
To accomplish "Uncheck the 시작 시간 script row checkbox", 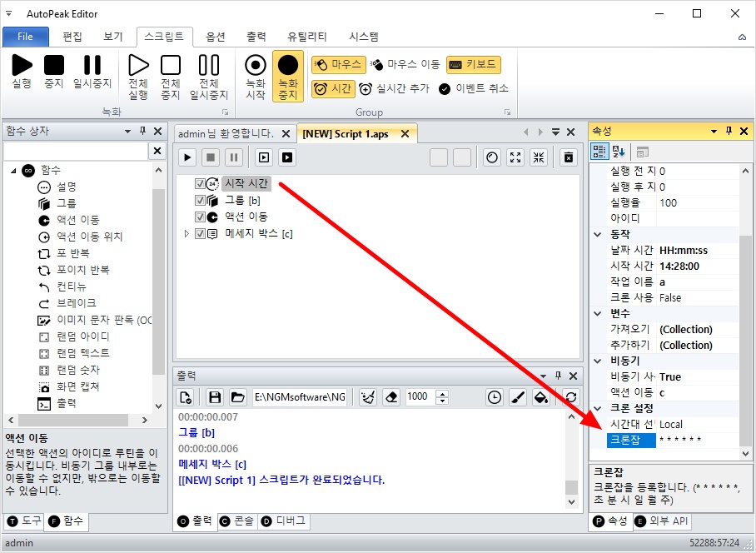I will click(x=200, y=184).
